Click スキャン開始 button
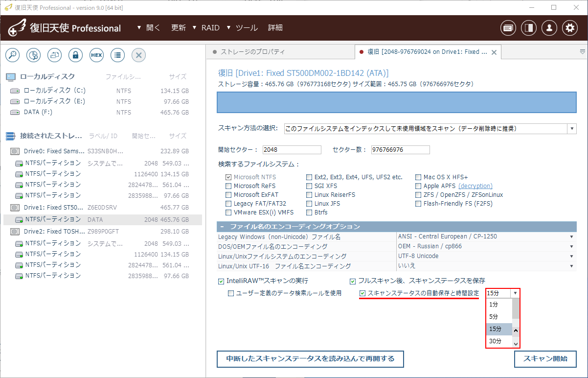This screenshot has height=378, width=588. tap(545, 359)
